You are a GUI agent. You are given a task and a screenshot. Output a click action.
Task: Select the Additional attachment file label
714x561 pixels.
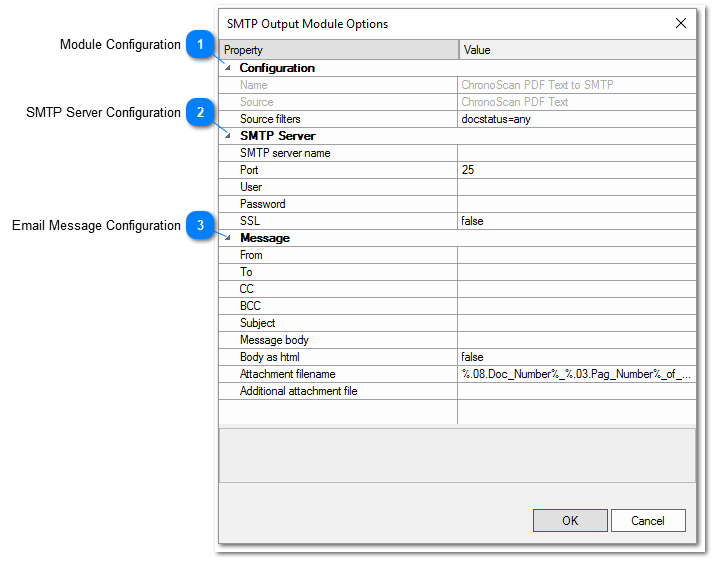(x=299, y=391)
